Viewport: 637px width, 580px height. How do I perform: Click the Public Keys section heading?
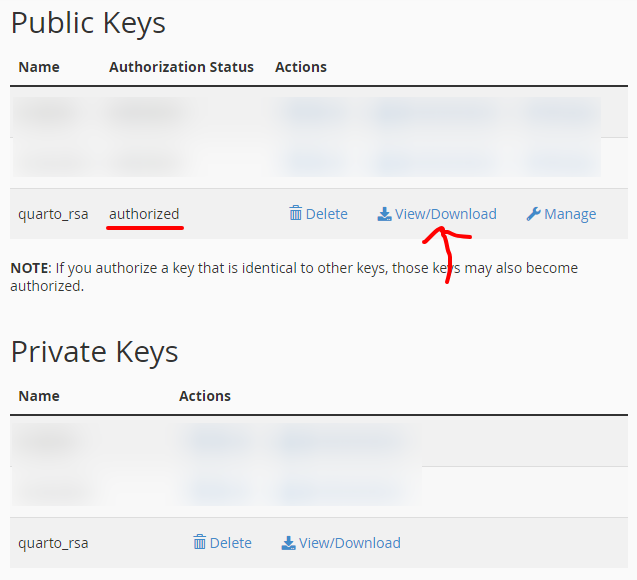[88, 23]
